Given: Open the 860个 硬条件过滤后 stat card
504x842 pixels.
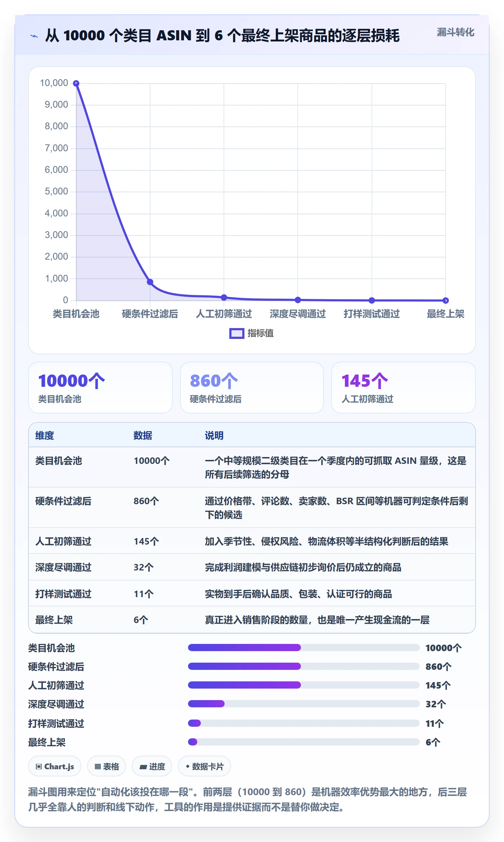Looking at the screenshot, I should 252,388.
